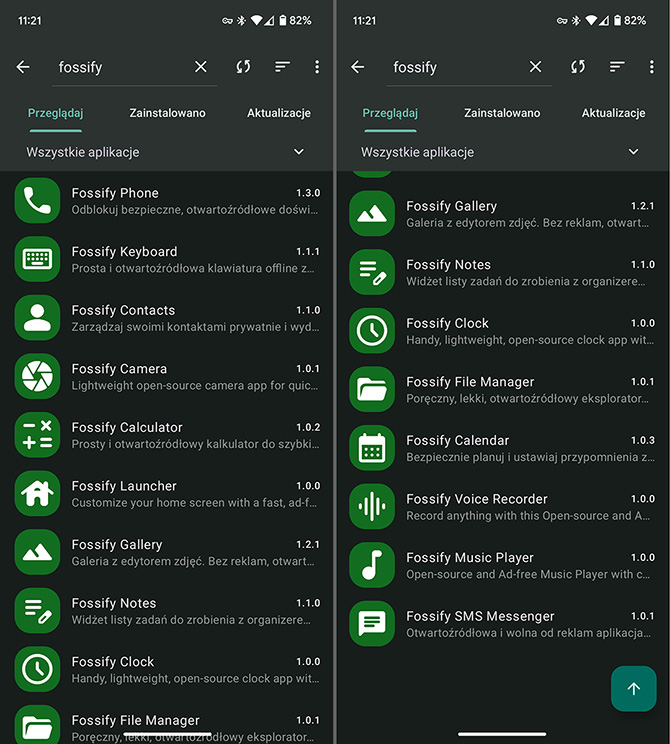
Task: Open Fossify SMS Messenger app icon
Action: (372, 623)
